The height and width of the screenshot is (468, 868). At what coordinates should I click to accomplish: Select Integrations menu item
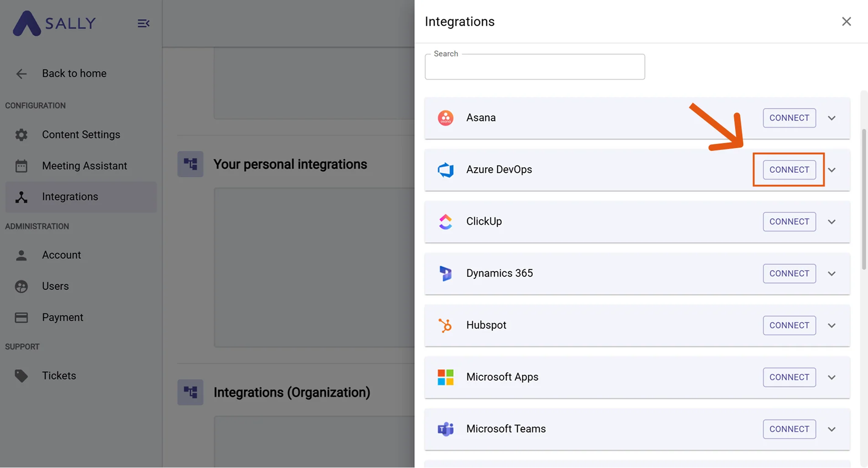(81, 197)
